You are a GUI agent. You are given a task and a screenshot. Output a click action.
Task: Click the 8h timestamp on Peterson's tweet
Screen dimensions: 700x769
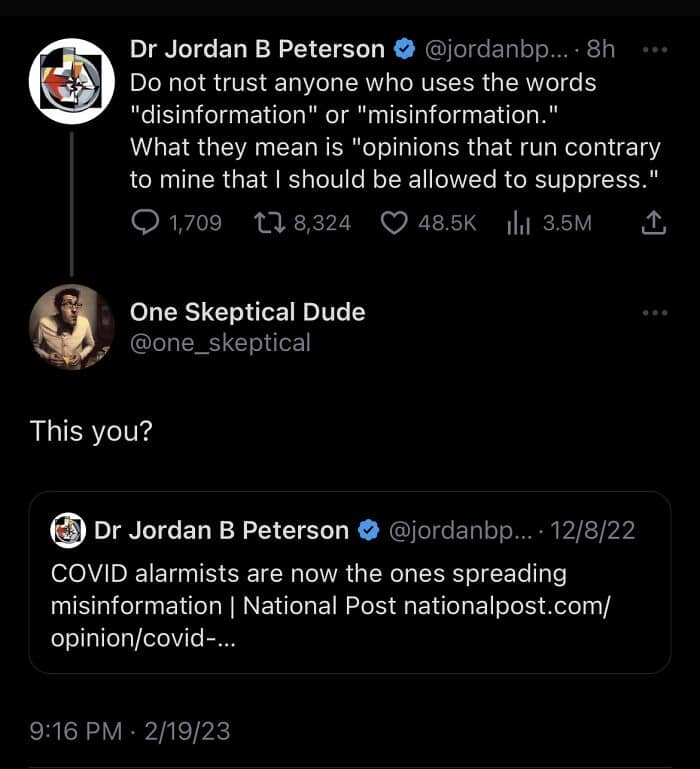pos(601,49)
